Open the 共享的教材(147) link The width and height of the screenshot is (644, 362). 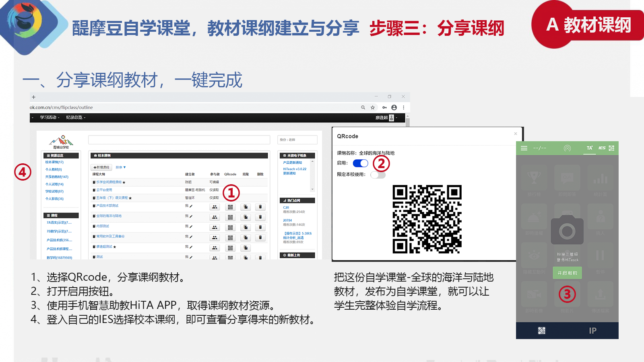57,177
